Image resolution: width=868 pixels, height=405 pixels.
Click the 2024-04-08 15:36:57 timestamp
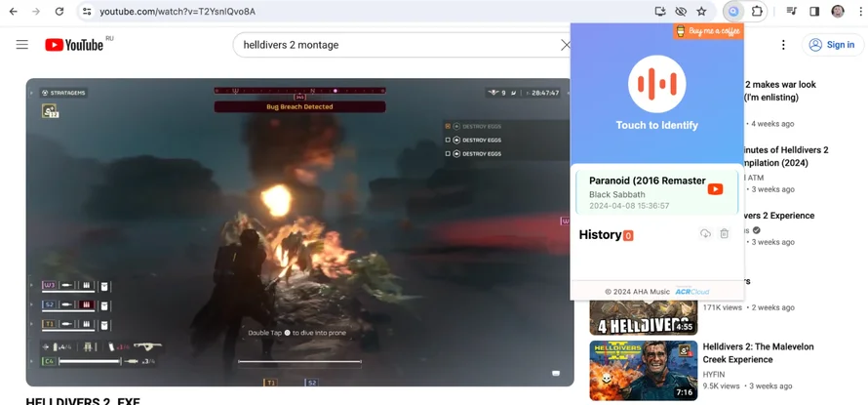coord(629,206)
